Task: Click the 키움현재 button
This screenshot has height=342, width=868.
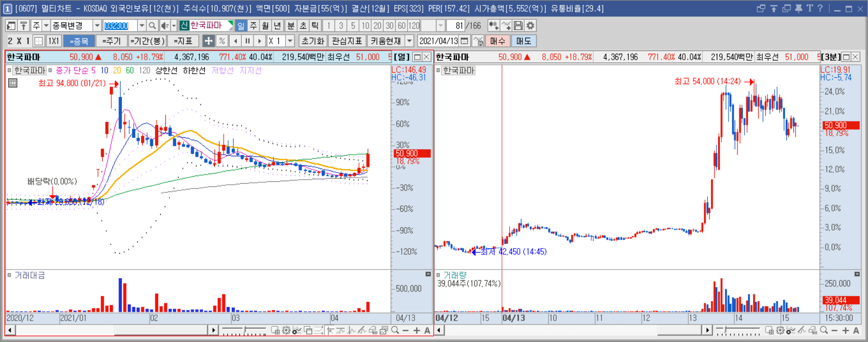Action: (x=385, y=41)
